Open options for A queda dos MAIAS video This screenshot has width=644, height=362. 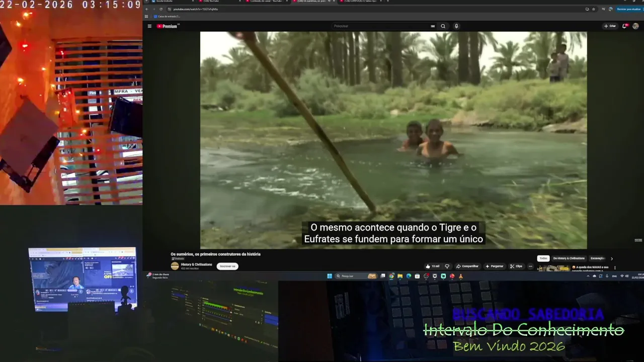click(615, 267)
